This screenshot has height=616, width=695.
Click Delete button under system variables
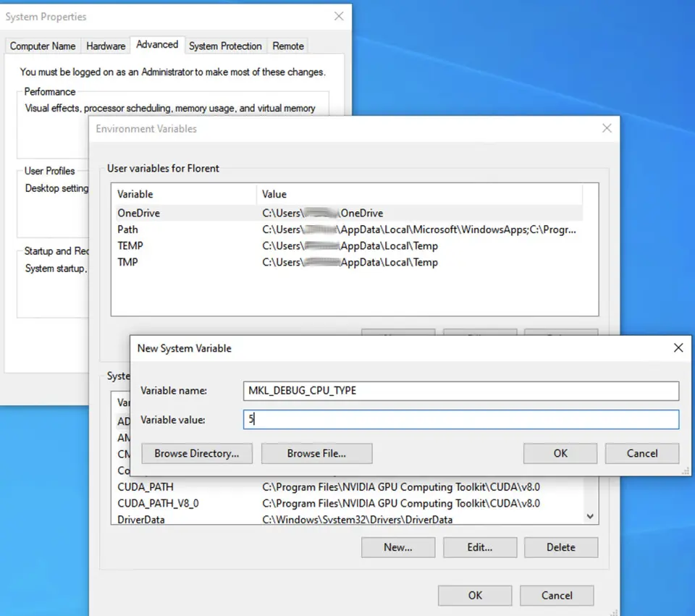(x=561, y=547)
